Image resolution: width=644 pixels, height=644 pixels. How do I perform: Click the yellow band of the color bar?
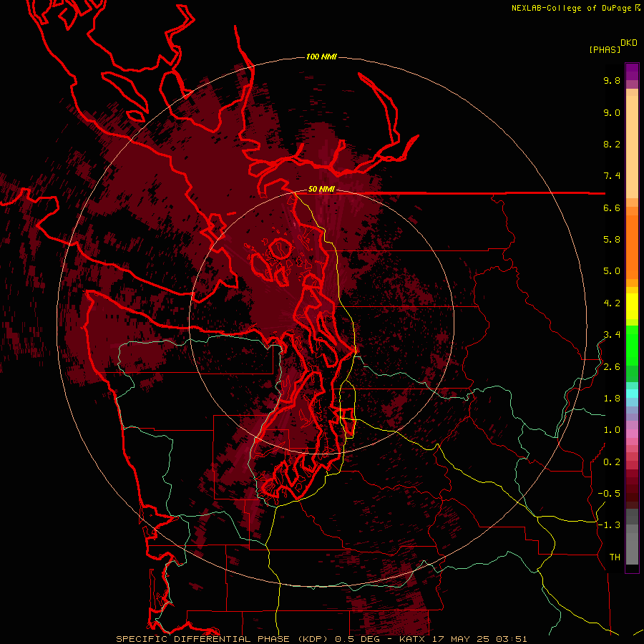point(632,306)
